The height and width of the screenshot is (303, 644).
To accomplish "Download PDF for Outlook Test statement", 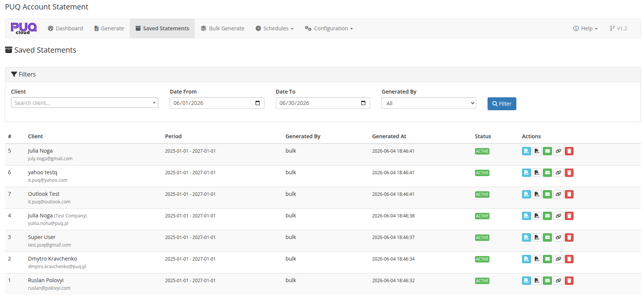I will [x=527, y=194].
